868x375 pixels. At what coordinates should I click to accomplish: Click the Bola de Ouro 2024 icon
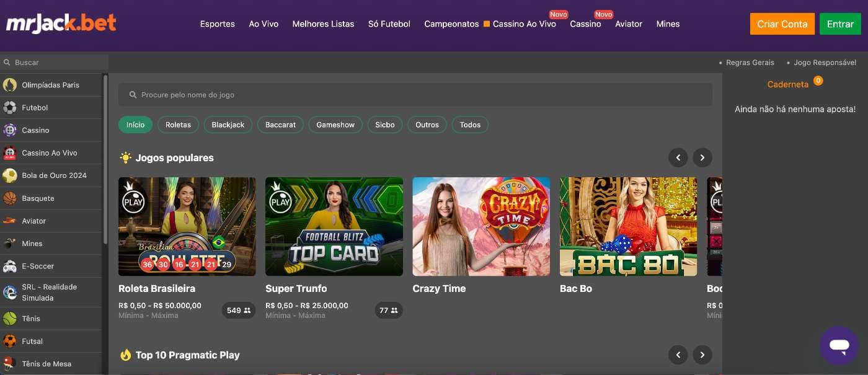click(x=10, y=175)
